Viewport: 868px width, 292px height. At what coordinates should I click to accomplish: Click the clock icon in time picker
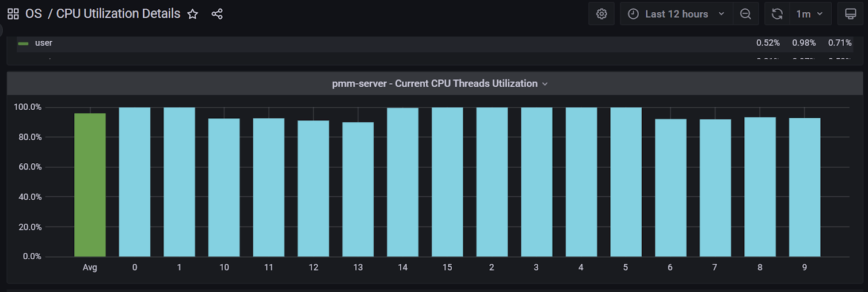[633, 14]
